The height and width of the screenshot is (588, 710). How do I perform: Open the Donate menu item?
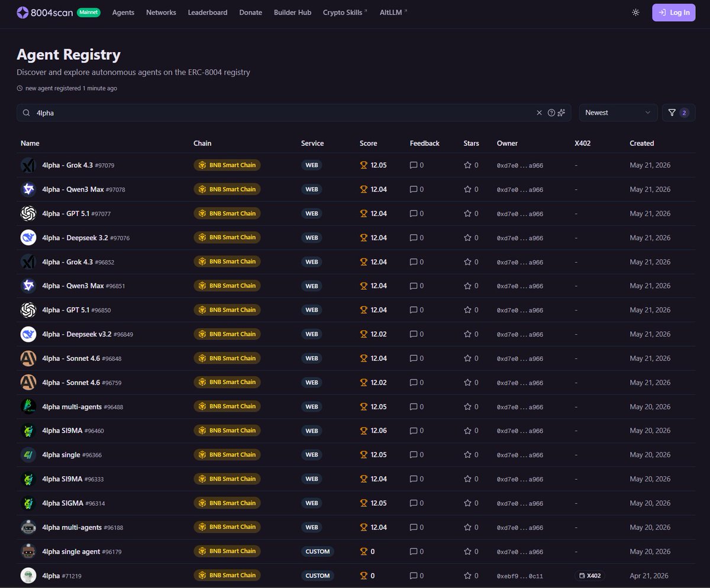(250, 12)
